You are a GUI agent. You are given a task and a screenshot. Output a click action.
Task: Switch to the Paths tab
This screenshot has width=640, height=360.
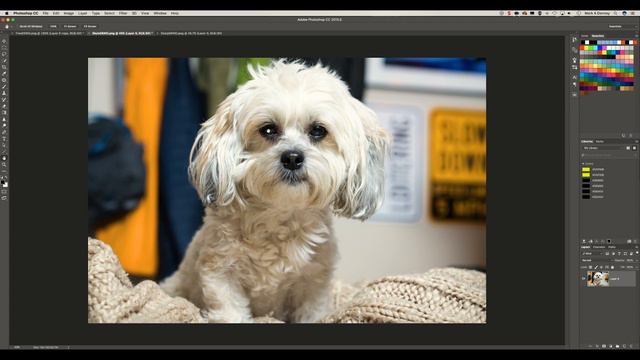(612, 247)
